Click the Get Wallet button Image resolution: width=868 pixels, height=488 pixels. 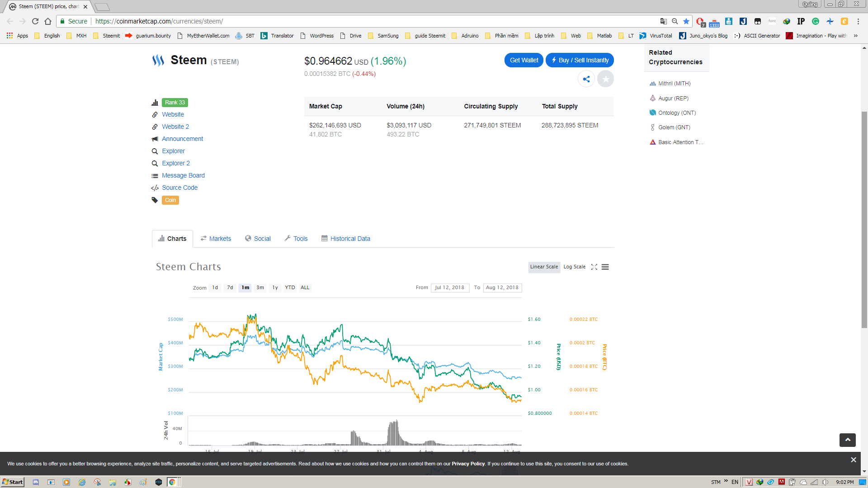524,60
